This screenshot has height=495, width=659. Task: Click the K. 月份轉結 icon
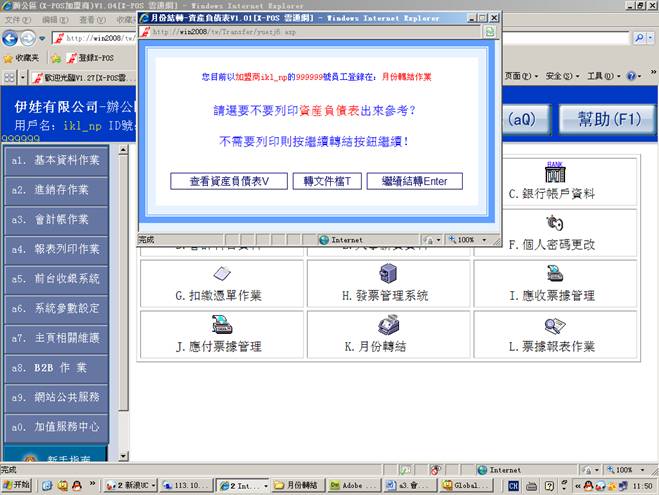387,325
